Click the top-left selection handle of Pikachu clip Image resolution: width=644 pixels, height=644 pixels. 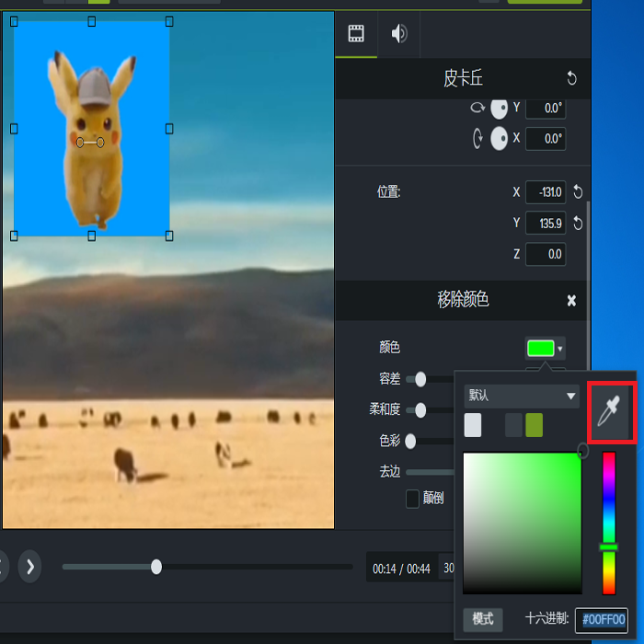[14, 21]
